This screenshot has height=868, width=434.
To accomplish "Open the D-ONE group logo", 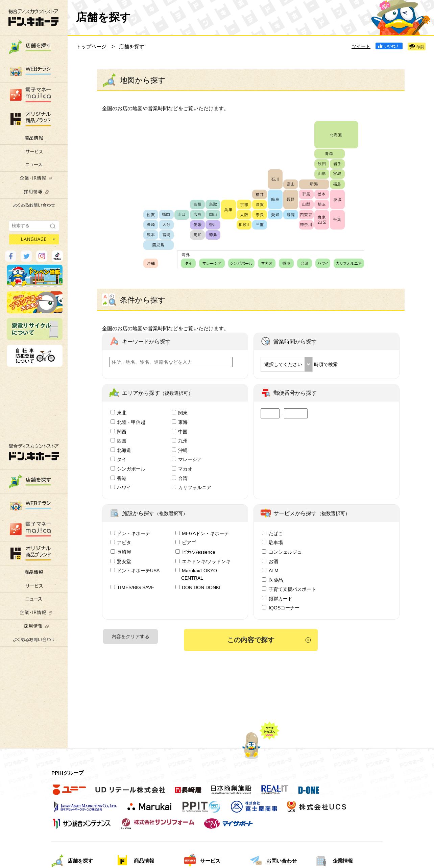I will click(309, 790).
